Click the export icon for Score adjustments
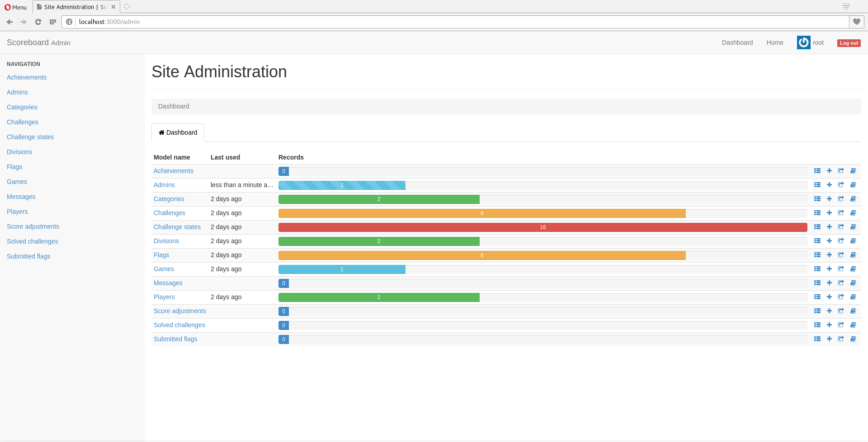The width and height of the screenshot is (868, 442). click(x=841, y=311)
